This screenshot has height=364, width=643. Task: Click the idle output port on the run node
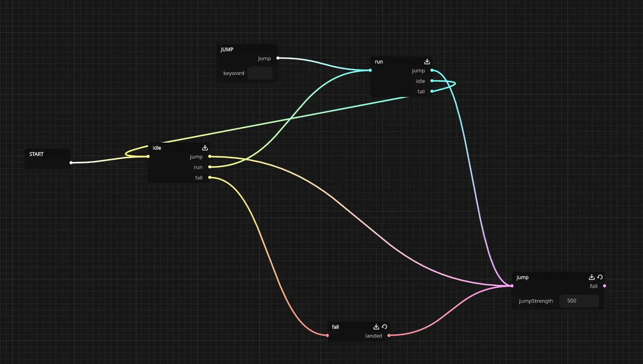click(432, 81)
